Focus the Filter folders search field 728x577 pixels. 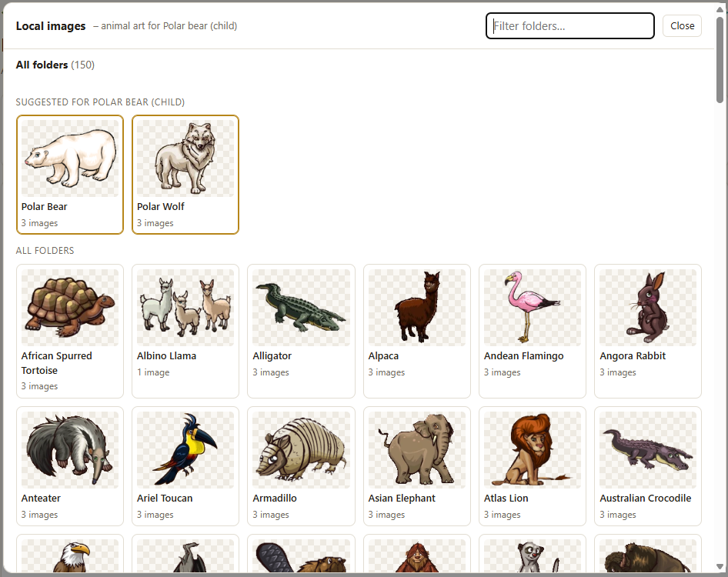(569, 26)
